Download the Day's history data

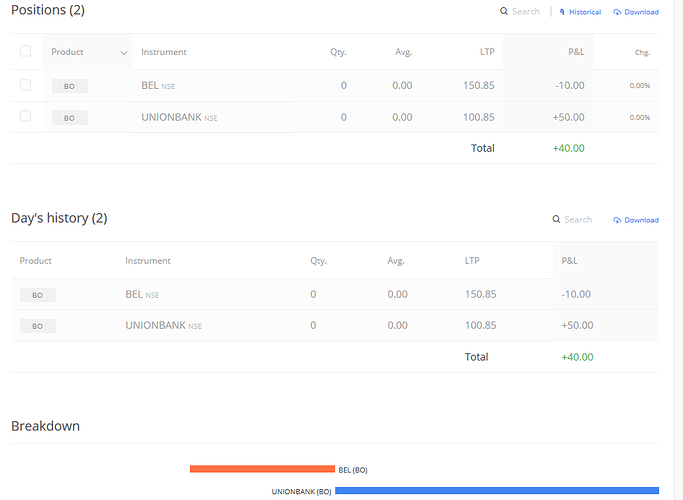click(x=641, y=220)
